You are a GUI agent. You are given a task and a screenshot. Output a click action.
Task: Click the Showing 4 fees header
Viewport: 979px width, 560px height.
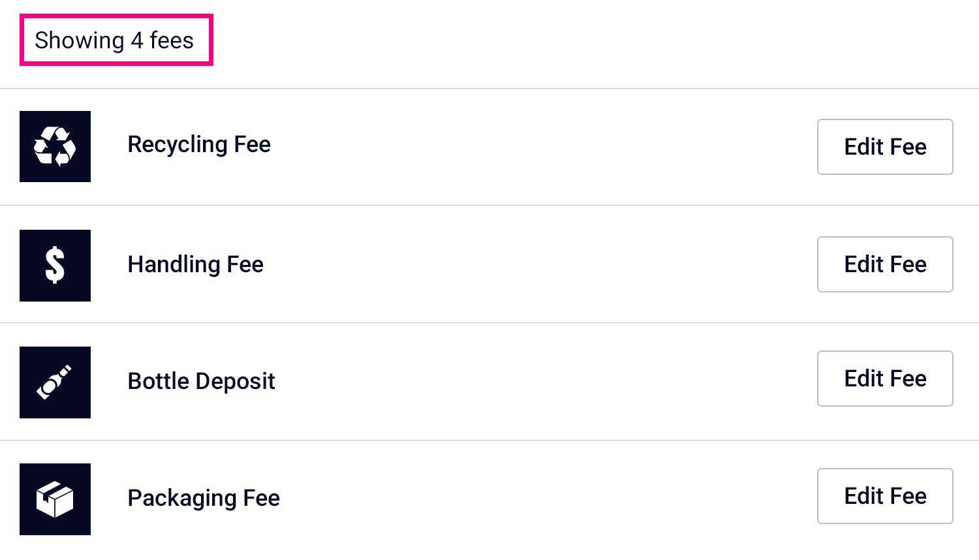116,40
